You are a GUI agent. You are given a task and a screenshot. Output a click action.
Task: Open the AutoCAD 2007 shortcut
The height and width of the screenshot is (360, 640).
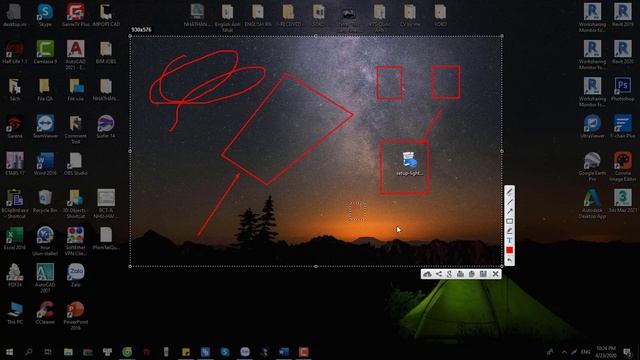[45, 278]
